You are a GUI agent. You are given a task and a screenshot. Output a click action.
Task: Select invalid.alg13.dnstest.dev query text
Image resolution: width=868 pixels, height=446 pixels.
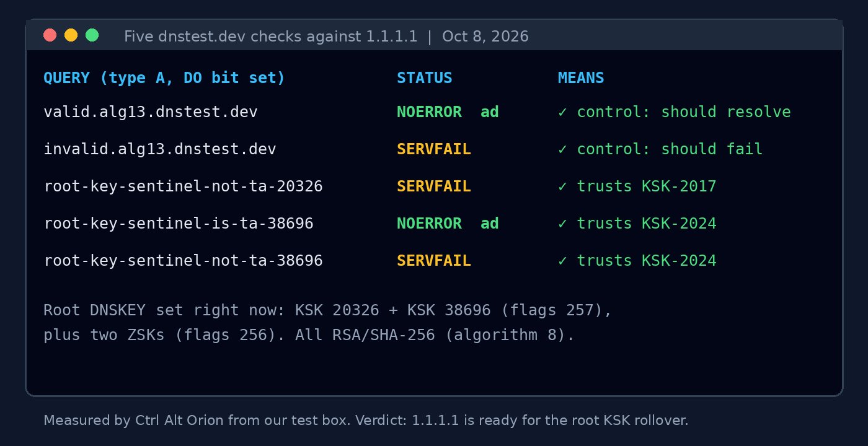(160, 149)
